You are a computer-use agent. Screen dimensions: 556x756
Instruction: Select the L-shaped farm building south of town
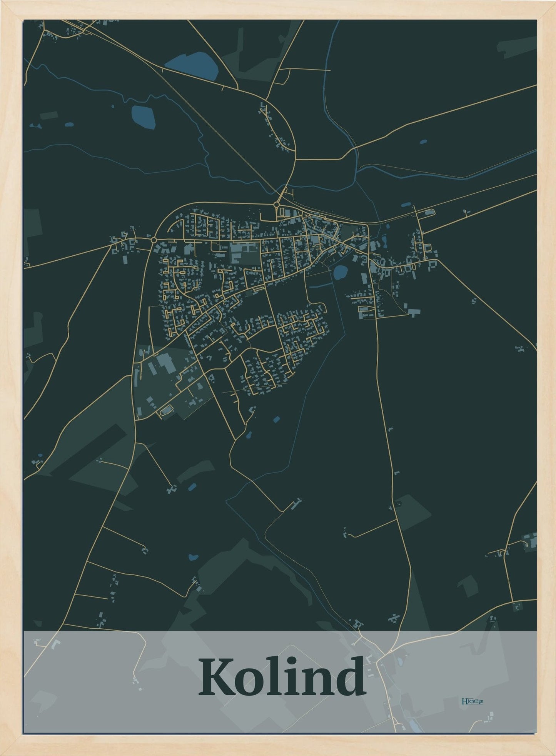click(296, 502)
